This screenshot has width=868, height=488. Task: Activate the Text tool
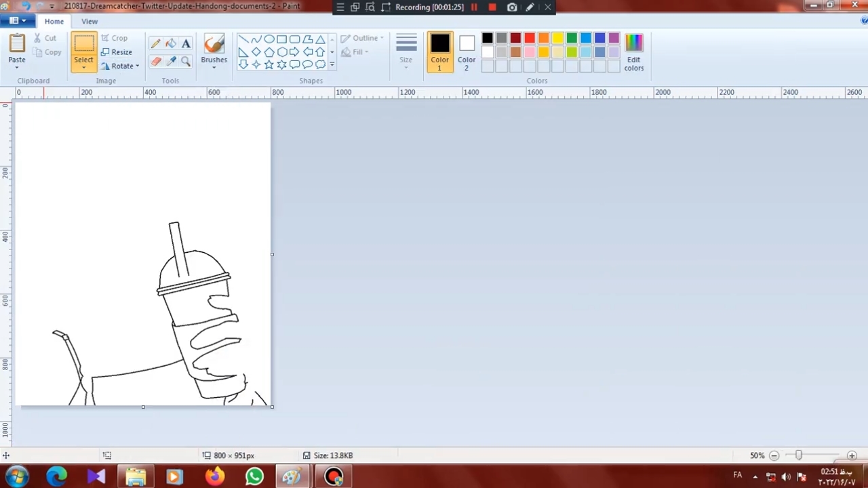pyautogui.click(x=186, y=43)
